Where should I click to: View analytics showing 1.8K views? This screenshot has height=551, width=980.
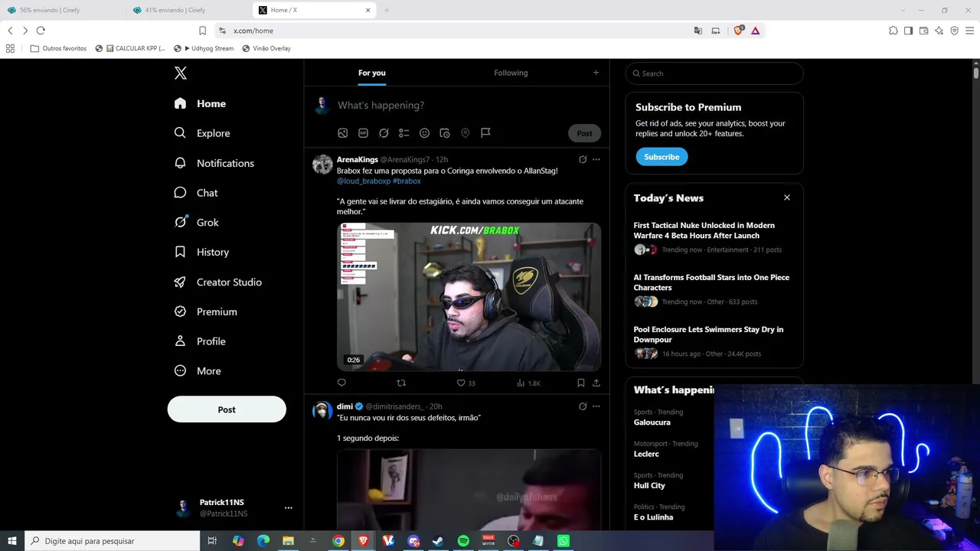[528, 383]
